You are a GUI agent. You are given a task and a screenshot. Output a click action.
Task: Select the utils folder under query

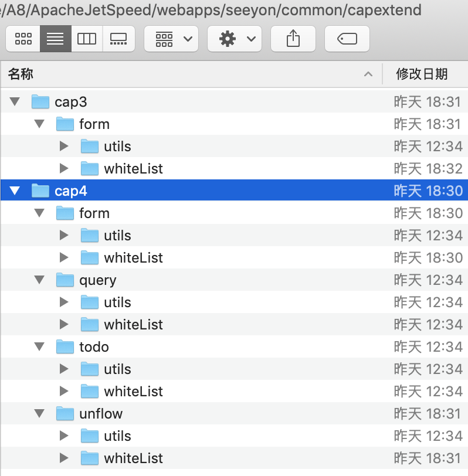pyautogui.click(x=117, y=302)
